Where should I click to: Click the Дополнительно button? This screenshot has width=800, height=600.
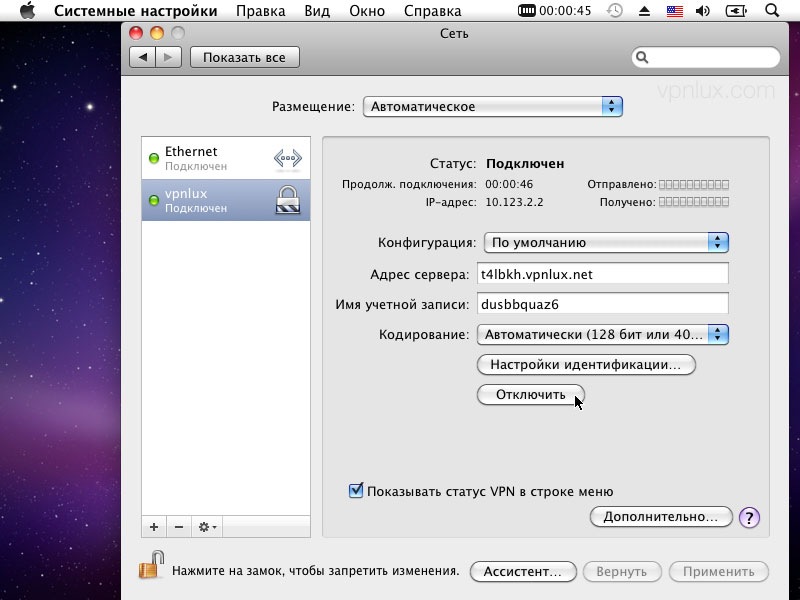coord(661,517)
